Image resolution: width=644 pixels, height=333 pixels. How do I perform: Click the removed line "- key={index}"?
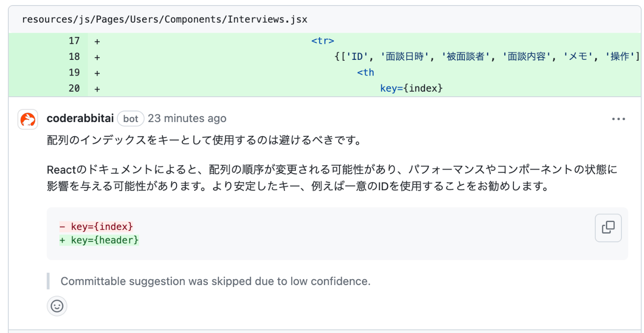(96, 227)
